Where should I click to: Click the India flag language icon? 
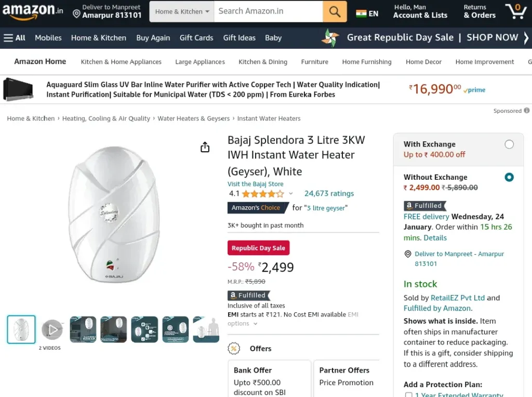[x=361, y=14]
